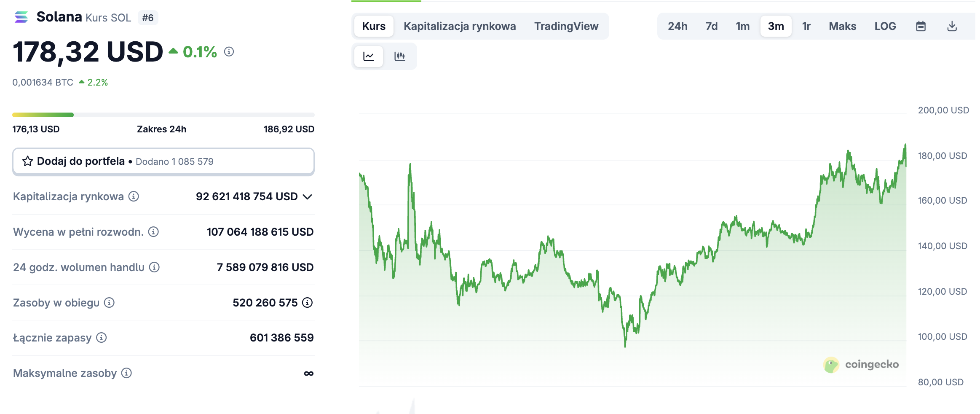Click the #6 rank badge

pos(148,18)
